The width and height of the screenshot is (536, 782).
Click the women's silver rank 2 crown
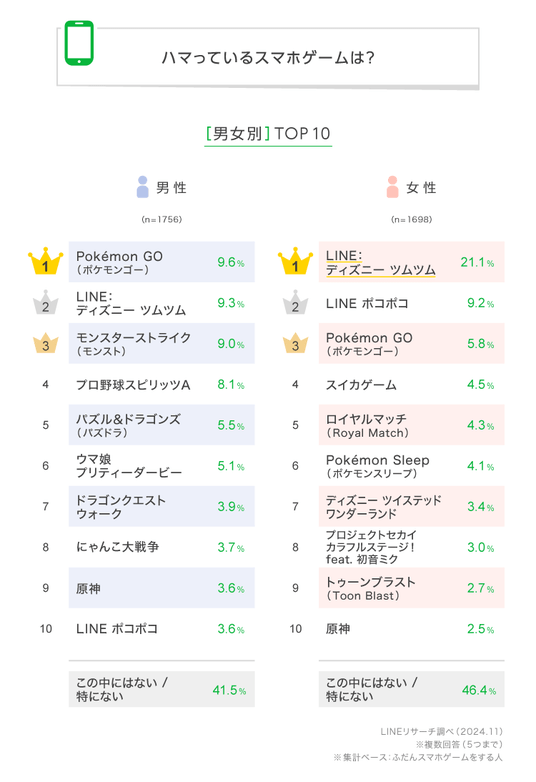click(x=295, y=302)
